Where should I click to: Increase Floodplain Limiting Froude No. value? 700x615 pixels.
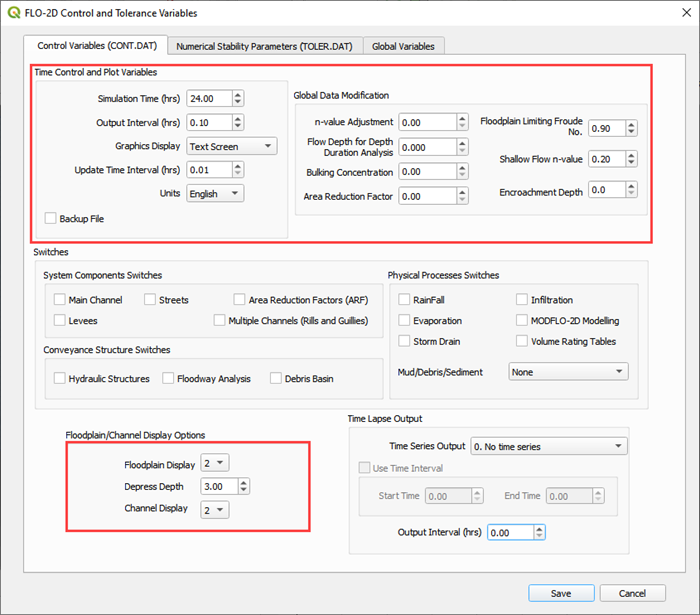pyautogui.click(x=633, y=124)
